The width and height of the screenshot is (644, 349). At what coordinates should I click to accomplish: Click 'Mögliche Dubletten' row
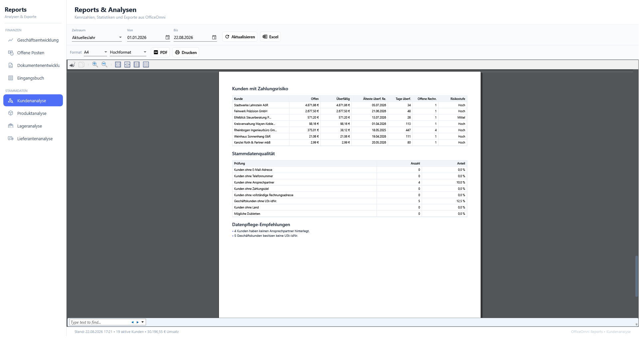(349, 214)
